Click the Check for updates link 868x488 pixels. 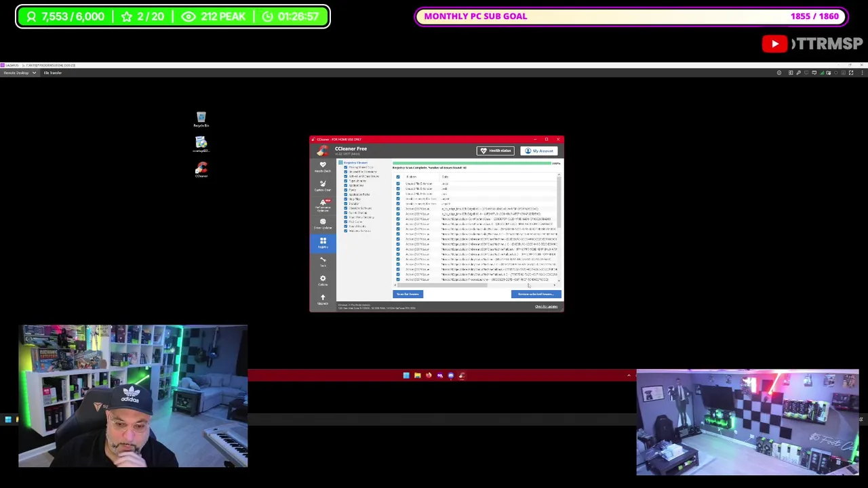pyautogui.click(x=546, y=306)
